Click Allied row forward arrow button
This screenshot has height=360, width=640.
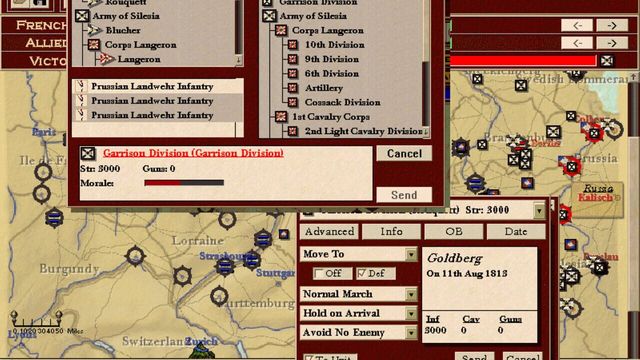[x=612, y=42]
